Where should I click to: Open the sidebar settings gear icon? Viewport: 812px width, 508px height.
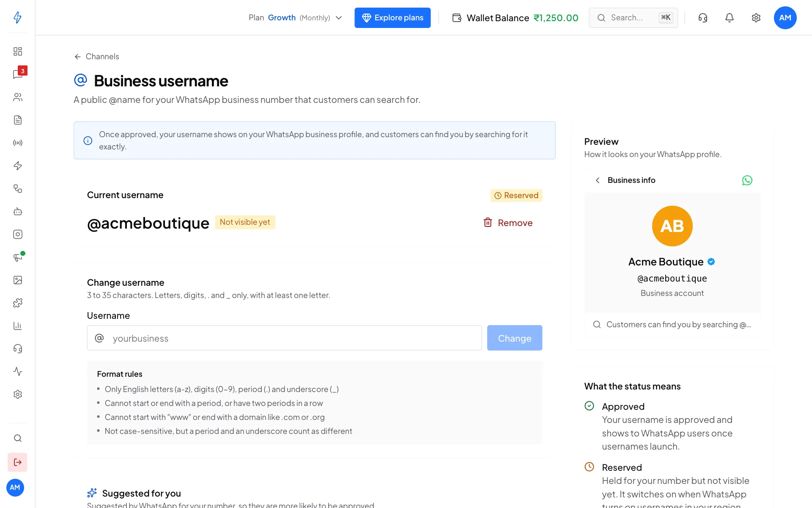click(17, 395)
